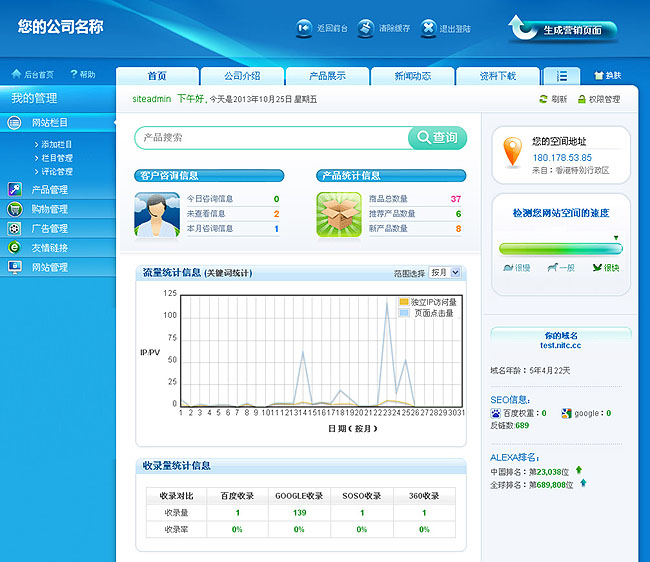The height and width of the screenshot is (562, 650).
Task: Click the 生成营销页面 button
Action: click(x=562, y=30)
